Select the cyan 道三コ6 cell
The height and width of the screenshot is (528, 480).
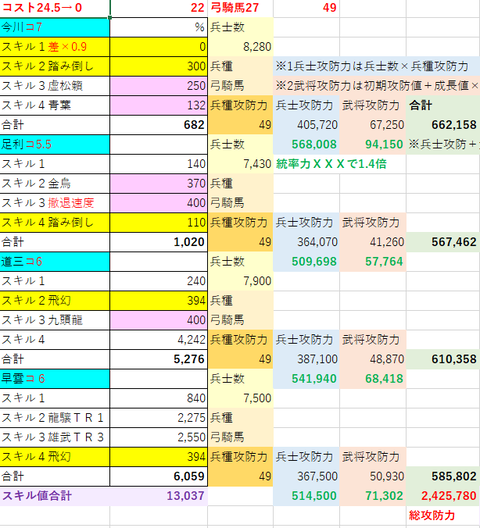click(x=55, y=261)
